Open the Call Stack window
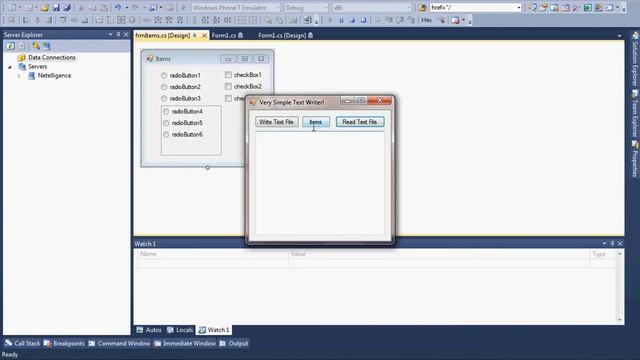This screenshot has width=640, height=360. 22,344
